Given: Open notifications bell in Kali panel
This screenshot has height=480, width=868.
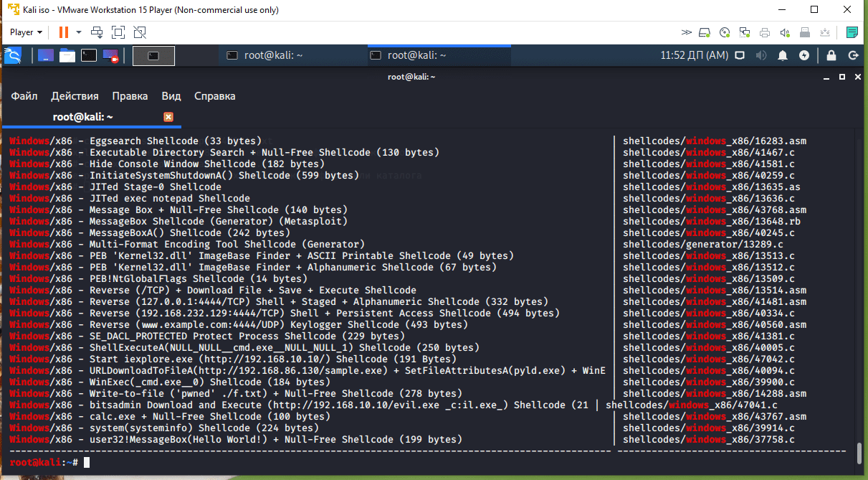Looking at the screenshot, I should point(783,55).
